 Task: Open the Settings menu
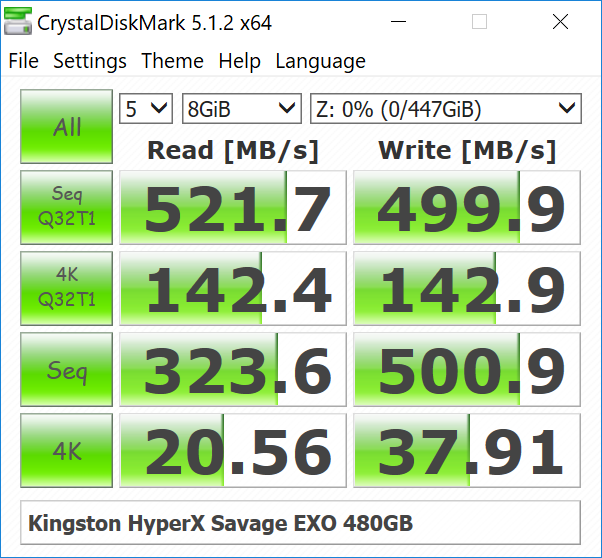[x=90, y=61]
